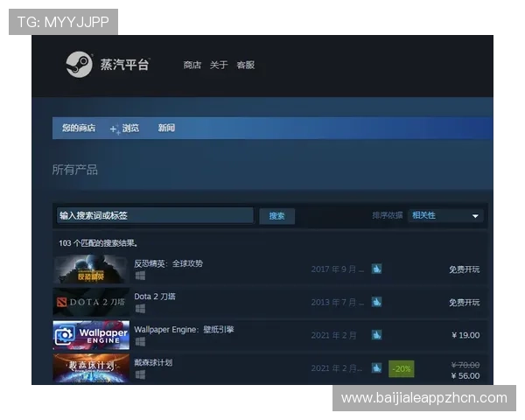Click the ¥ 19.00 price
Viewport: 525px width, 420px height.
pos(465,335)
